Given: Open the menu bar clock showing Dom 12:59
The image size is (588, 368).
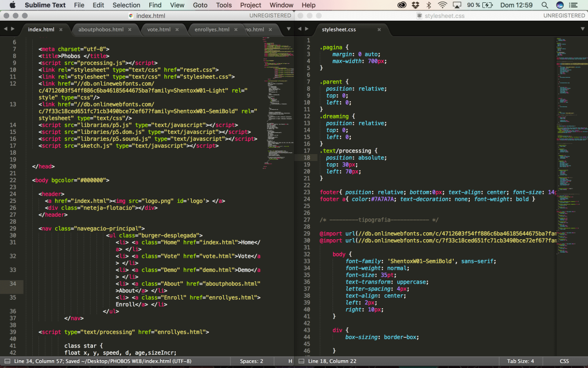Looking at the screenshot, I should click(x=516, y=5).
